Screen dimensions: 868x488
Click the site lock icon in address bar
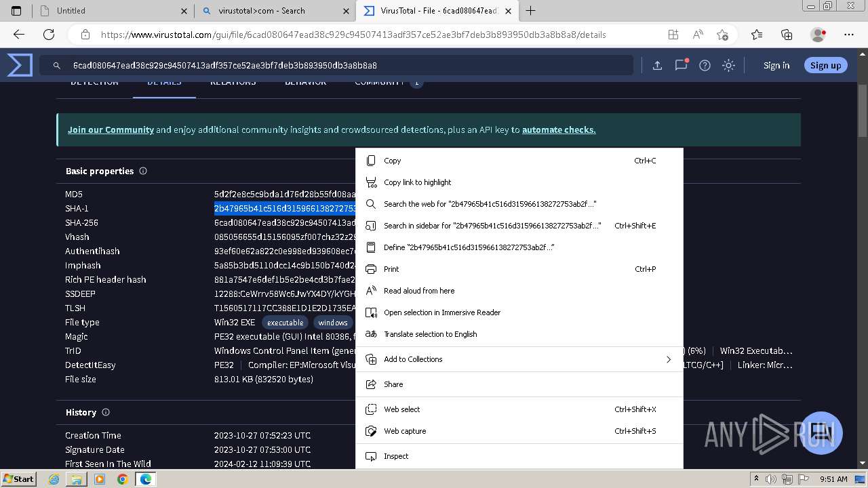pyautogui.click(x=85, y=35)
